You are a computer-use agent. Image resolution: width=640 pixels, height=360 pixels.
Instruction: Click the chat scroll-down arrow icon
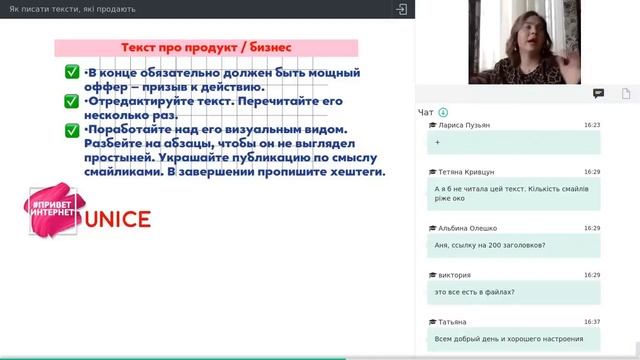443,112
